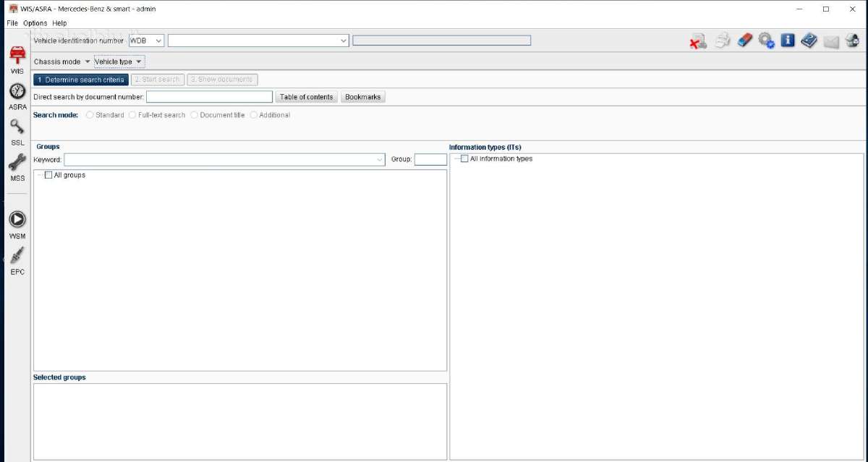
Task: Click the WIS/ASRA title bar app icon
Action: point(13,9)
